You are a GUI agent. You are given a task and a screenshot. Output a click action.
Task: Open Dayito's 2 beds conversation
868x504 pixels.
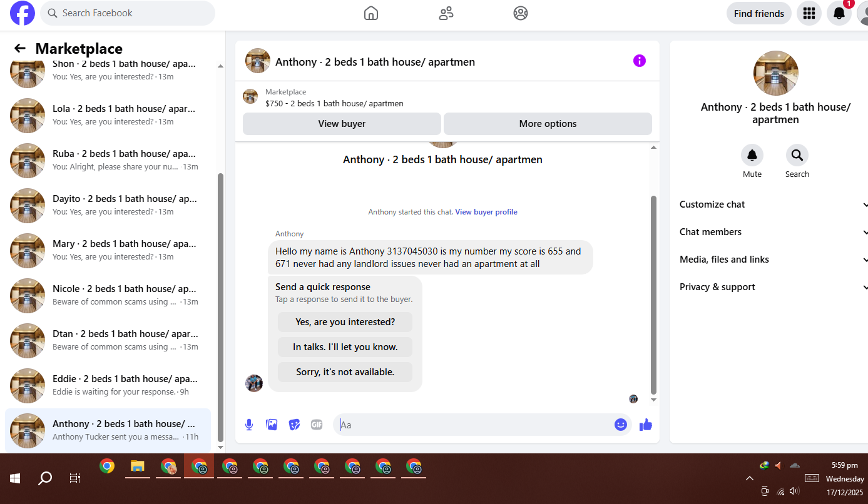[108, 206]
